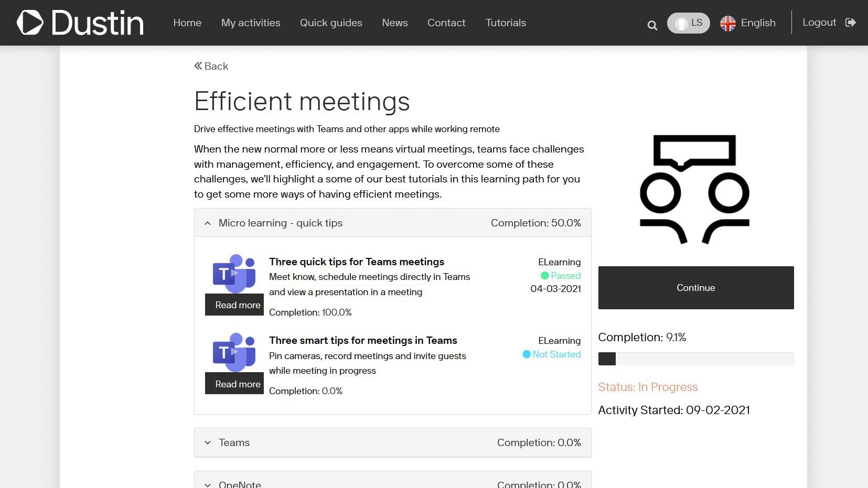This screenshot has height=488, width=868.
Task: Open the News menu item
Action: click(x=395, y=23)
